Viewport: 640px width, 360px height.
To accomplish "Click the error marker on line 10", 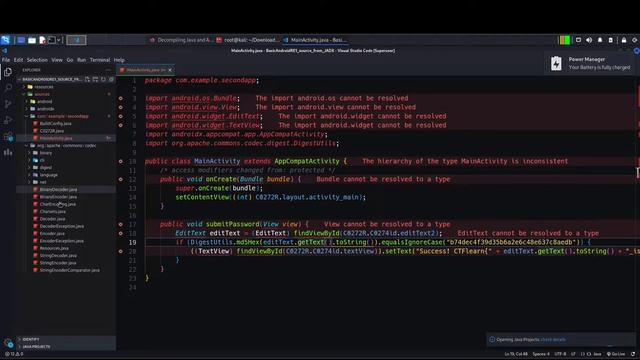I will (120, 161).
